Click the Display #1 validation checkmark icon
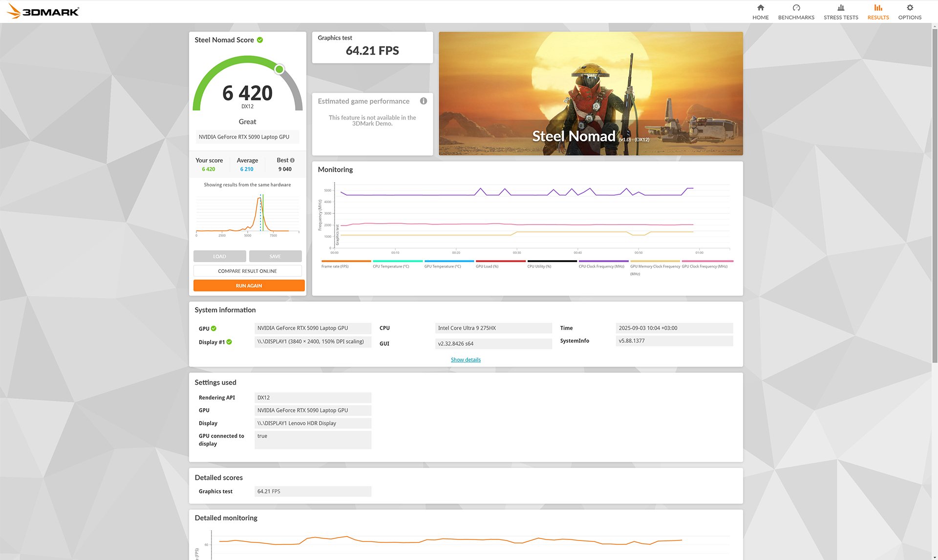Screen dimensions: 938x560 point(229,342)
